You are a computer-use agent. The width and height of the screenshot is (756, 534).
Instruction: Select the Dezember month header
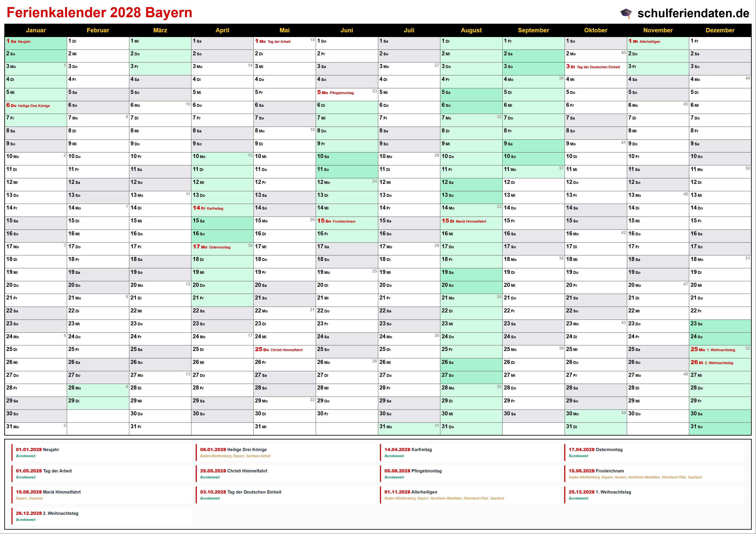click(720, 30)
